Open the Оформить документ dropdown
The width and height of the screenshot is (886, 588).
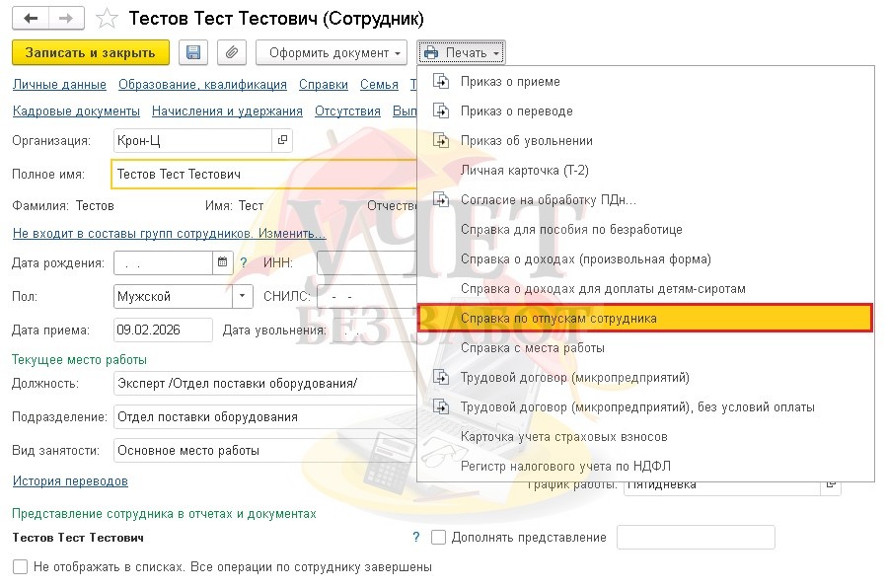tap(332, 52)
